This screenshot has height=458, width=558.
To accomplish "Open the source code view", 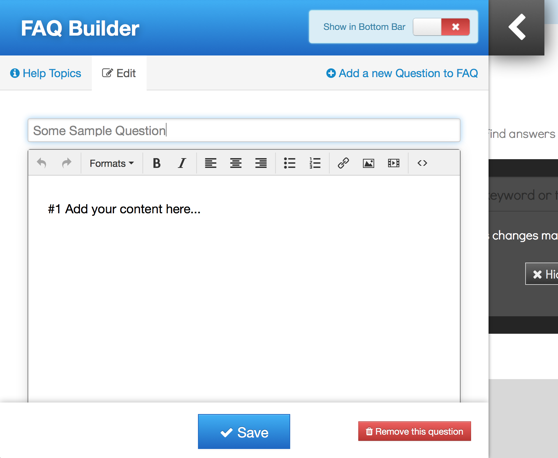I will 422,163.
